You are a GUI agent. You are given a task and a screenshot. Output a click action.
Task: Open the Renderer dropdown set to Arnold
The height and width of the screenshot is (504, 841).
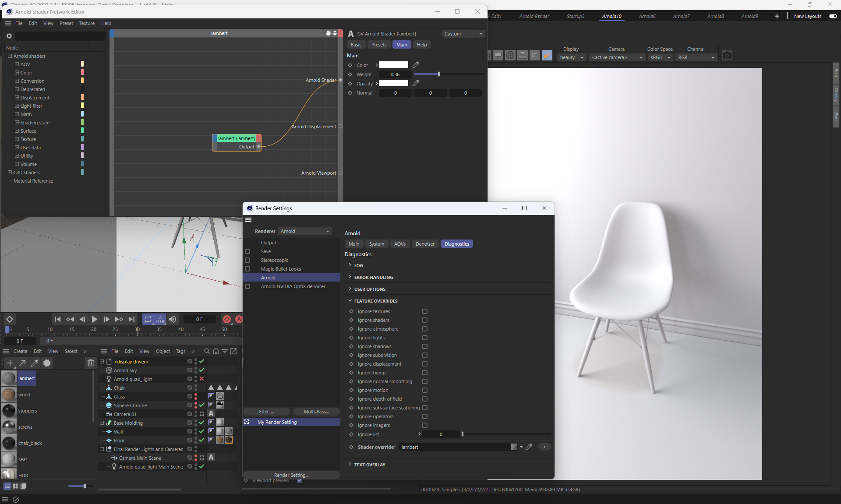(x=305, y=231)
